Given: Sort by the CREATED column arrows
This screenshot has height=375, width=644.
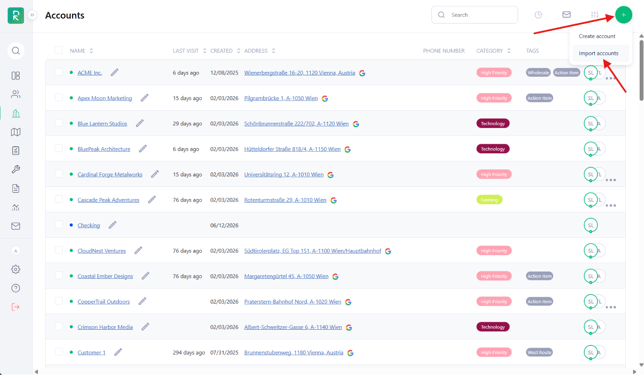Looking at the screenshot, I should tap(238, 51).
